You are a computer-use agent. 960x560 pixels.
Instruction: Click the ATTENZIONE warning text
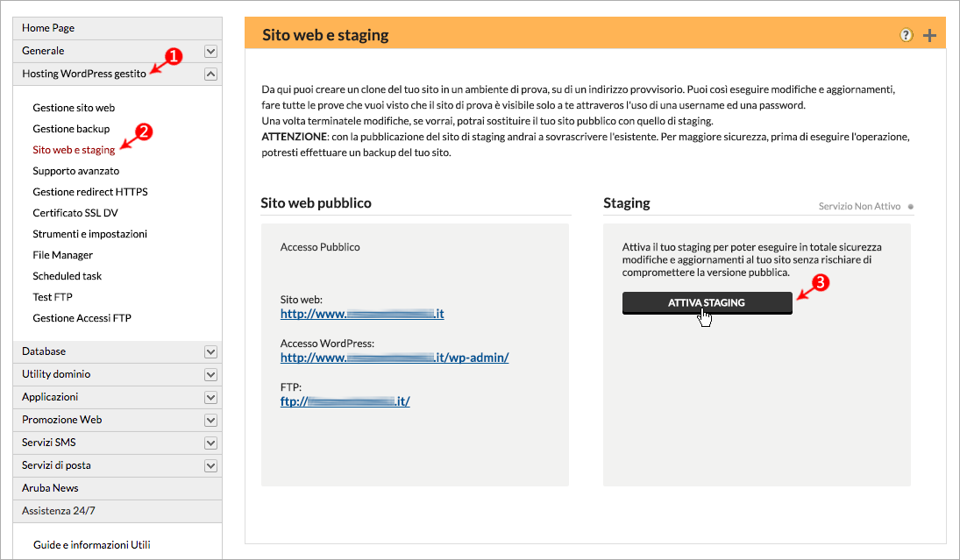(295, 137)
